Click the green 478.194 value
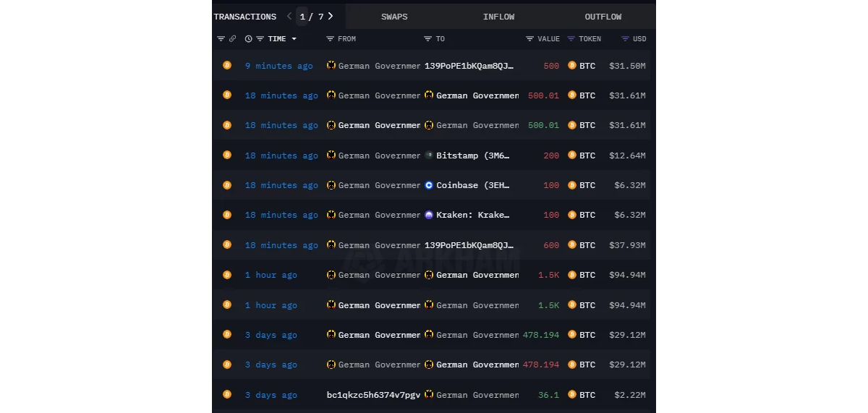 pos(540,335)
